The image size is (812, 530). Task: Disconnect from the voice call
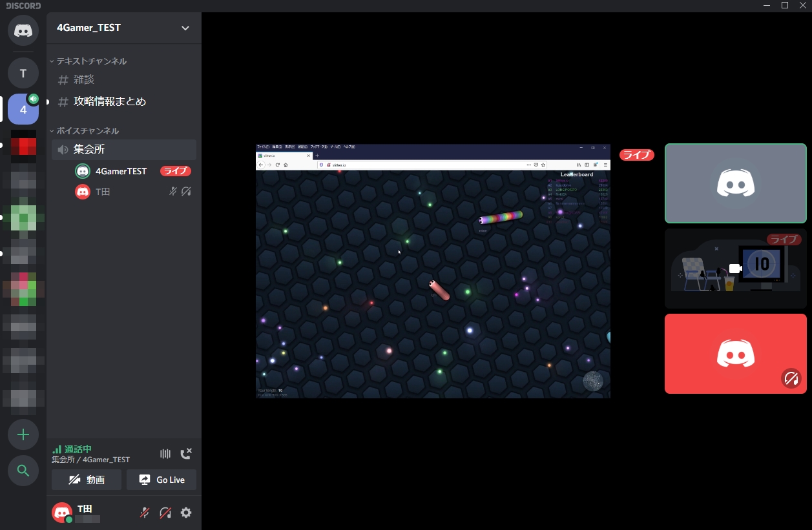click(x=186, y=453)
